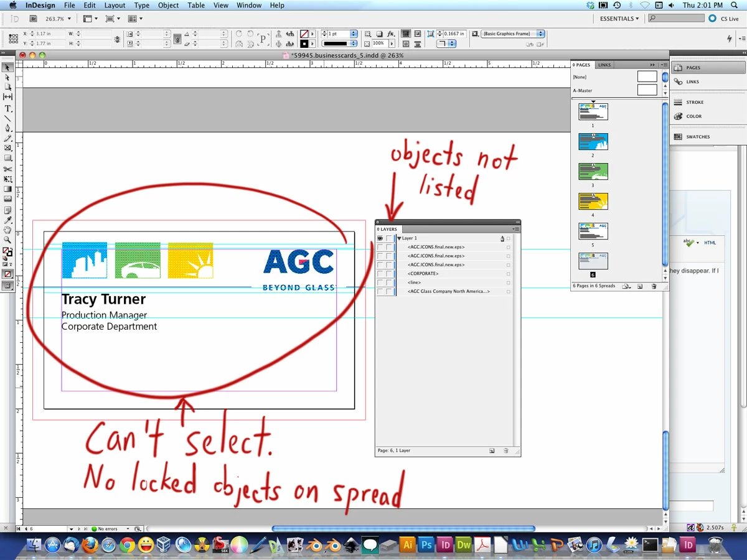The width and height of the screenshot is (747, 560).
Task: Pick the Scissors tool
Action: (x=7, y=169)
